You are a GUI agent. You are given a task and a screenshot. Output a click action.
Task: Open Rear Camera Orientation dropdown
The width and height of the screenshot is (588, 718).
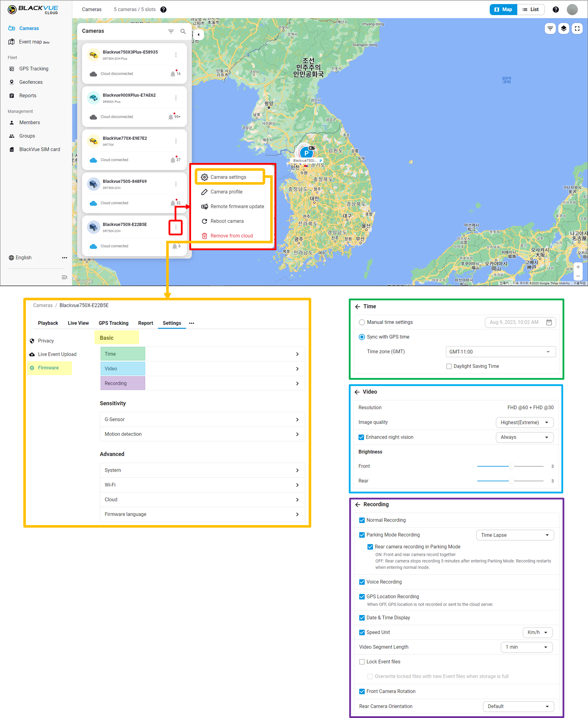coord(518,706)
